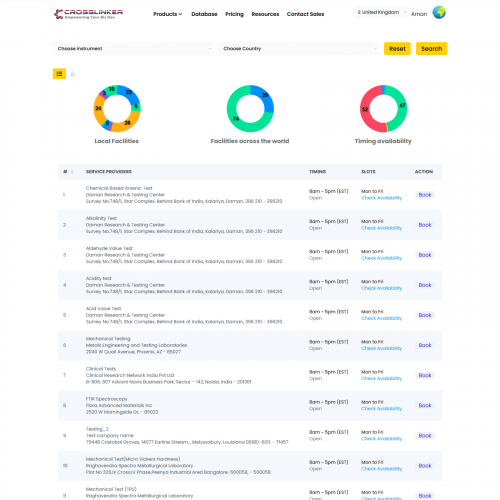Open the Pricing page
500x500 pixels.
coord(234,14)
